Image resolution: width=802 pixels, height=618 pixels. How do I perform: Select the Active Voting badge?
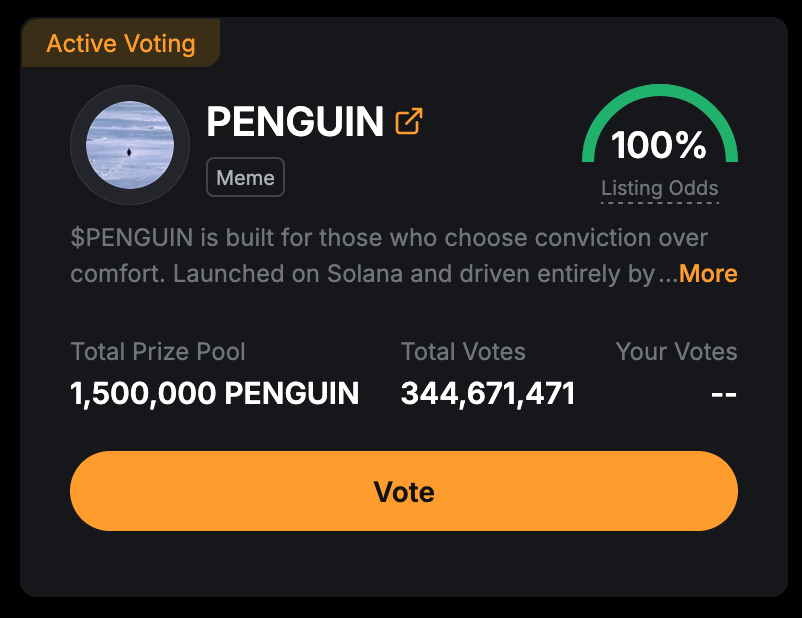click(119, 43)
